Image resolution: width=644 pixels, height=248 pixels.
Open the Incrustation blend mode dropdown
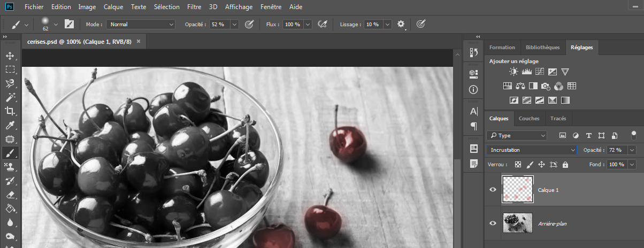click(x=532, y=150)
